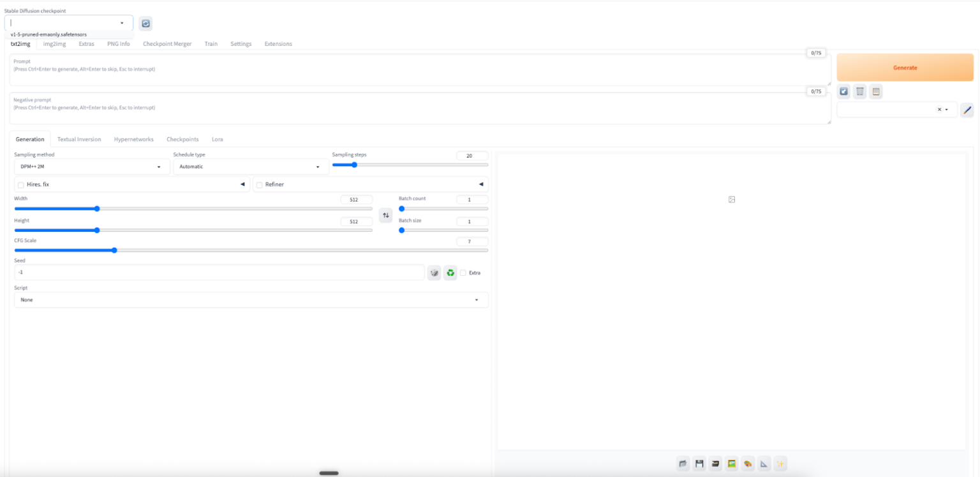Click the read generation parameters arrow icon
The width and height of the screenshot is (980, 477).
[x=844, y=91]
